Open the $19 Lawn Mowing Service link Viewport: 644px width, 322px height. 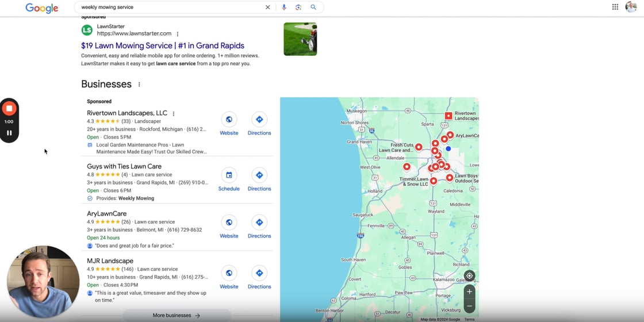(163, 46)
